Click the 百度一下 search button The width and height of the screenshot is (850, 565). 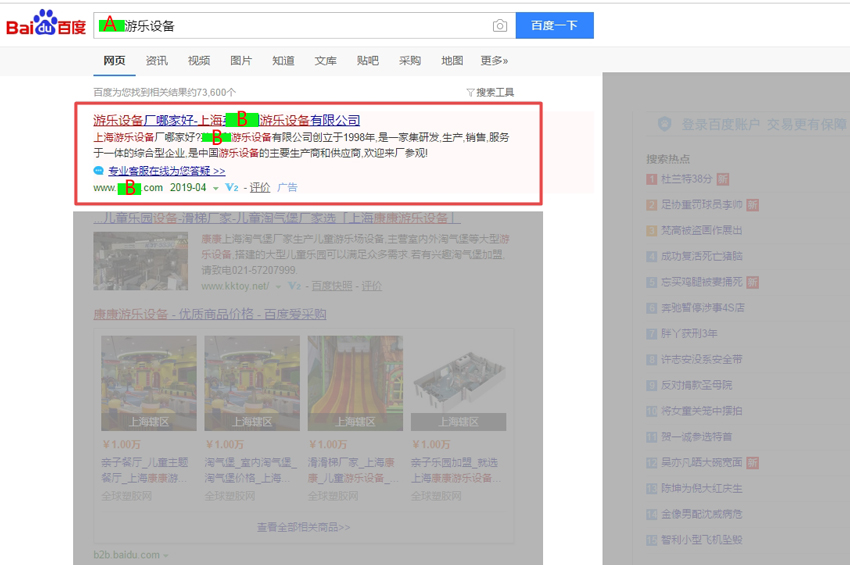555,25
